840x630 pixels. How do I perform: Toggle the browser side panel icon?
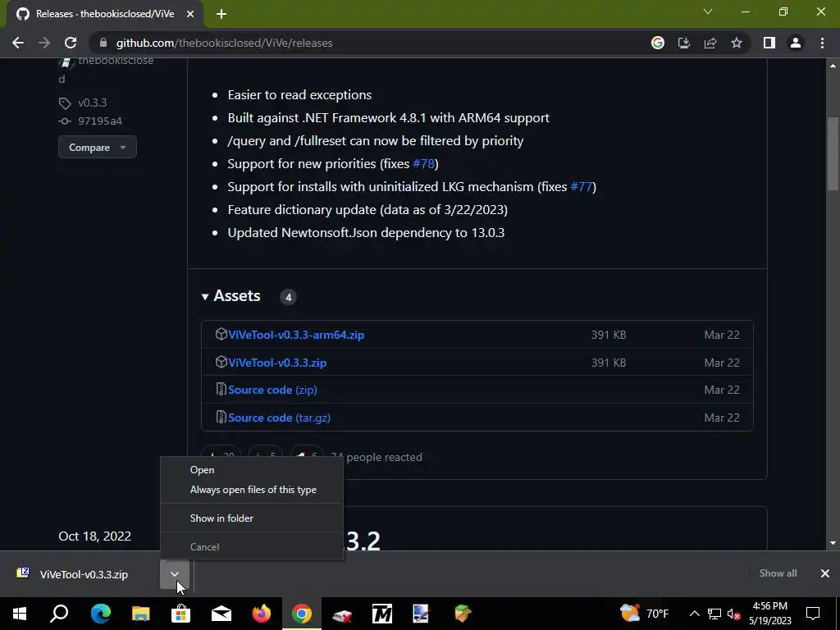769,43
